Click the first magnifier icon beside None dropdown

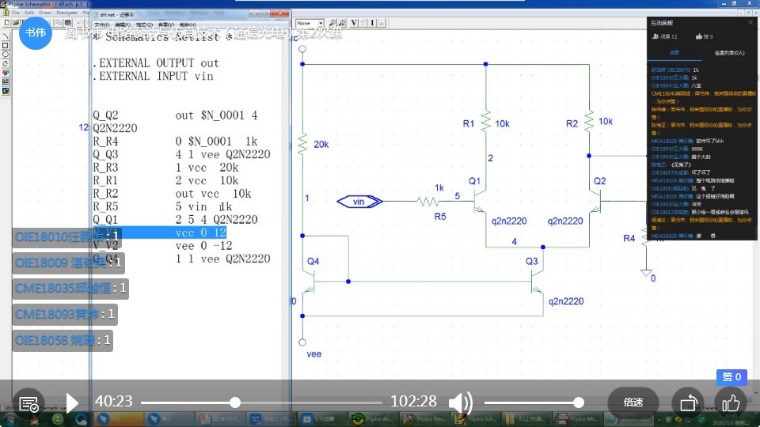click(x=332, y=23)
